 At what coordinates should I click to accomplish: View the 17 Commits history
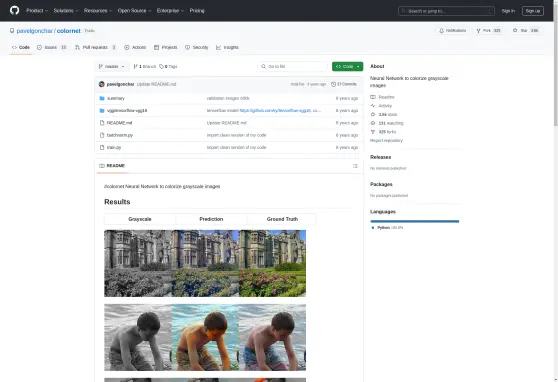click(x=344, y=84)
